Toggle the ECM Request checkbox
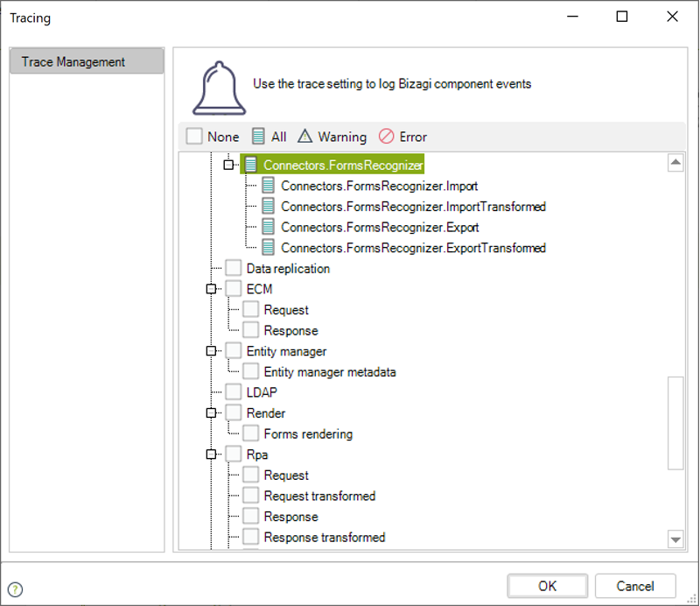This screenshot has height=606, width=700. pos(250,309)
